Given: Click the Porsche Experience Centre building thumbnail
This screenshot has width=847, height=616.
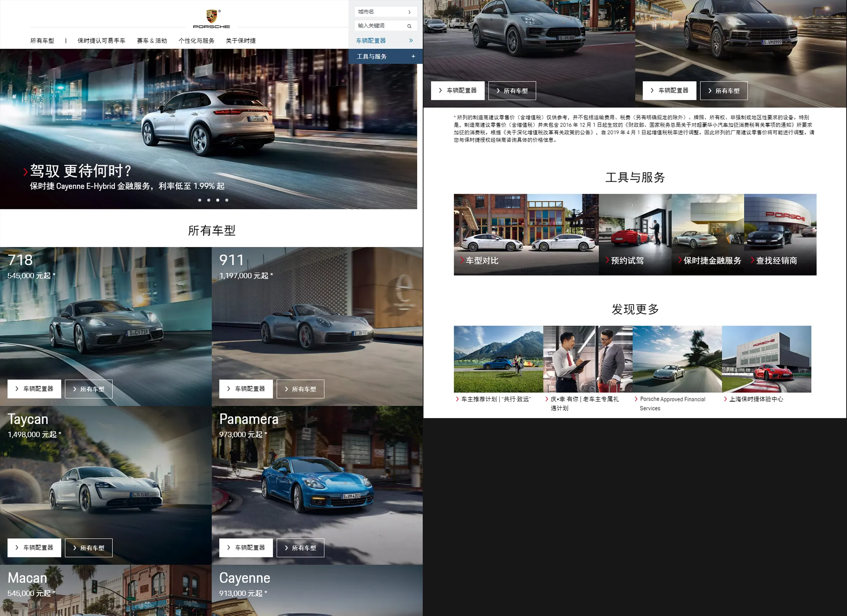Looking at the screenshot, I should pos(767,359).
